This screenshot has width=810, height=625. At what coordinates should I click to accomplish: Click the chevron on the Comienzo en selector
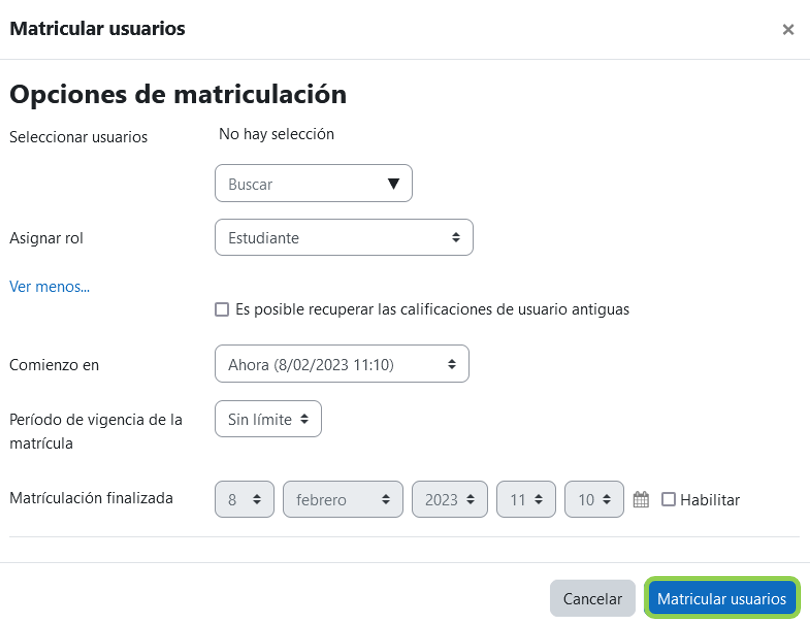454,364
